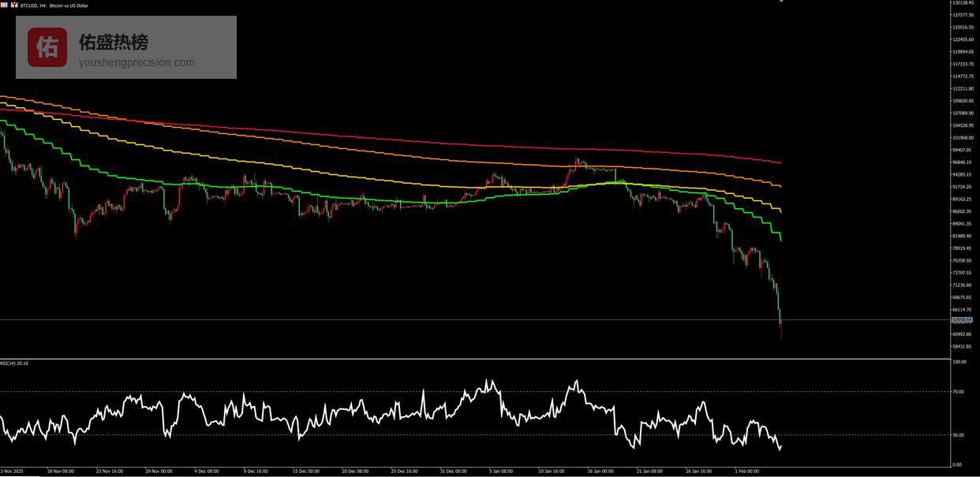Screen dimensions: 980x477
Task: Click the RSI 70.00 level on indicator scale
Action: pos(959,391)
